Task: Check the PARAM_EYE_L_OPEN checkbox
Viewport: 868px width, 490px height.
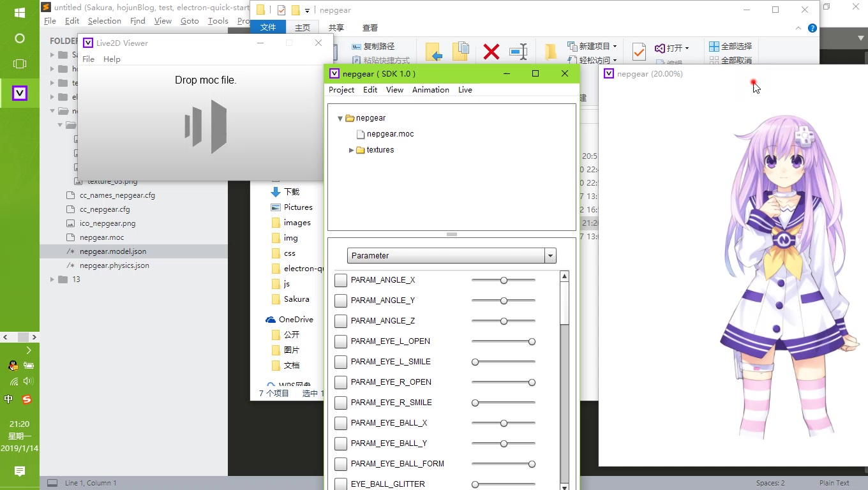Action: click(341, 341)
